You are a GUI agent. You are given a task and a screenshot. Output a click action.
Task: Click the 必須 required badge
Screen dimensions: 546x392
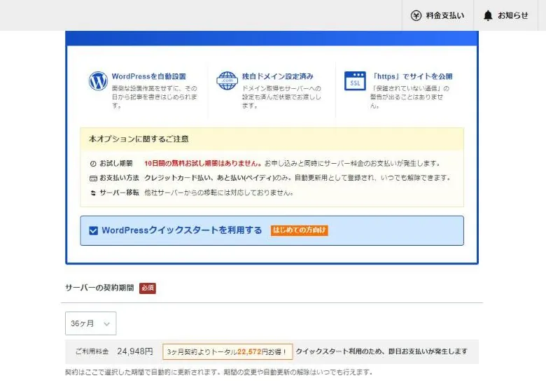point(148,288)
